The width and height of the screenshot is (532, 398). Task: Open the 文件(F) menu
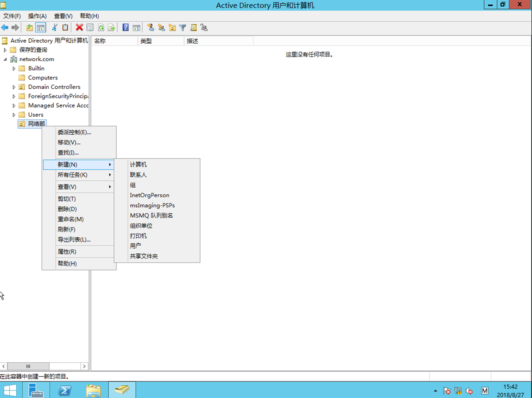point(12,16)
